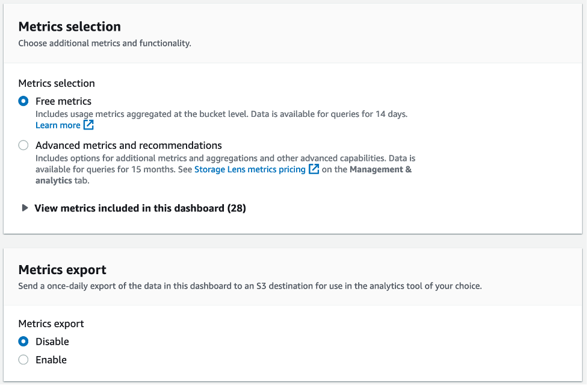
Task: Click the bold 'Metrics selection' panel heading
Action: (x=70, y=27)
